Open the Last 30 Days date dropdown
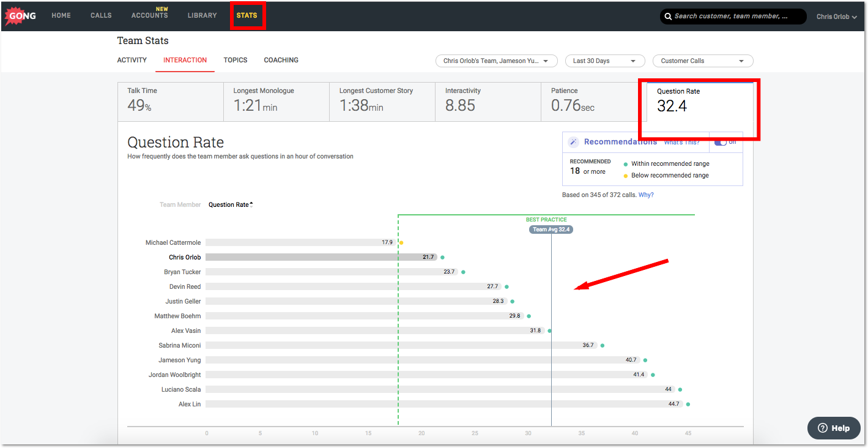 (605, 61)
